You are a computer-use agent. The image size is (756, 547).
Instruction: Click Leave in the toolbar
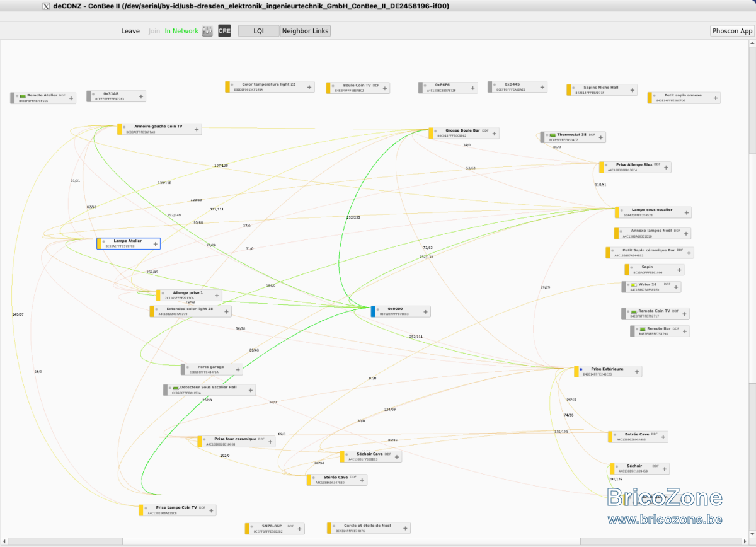click(130, 31)
